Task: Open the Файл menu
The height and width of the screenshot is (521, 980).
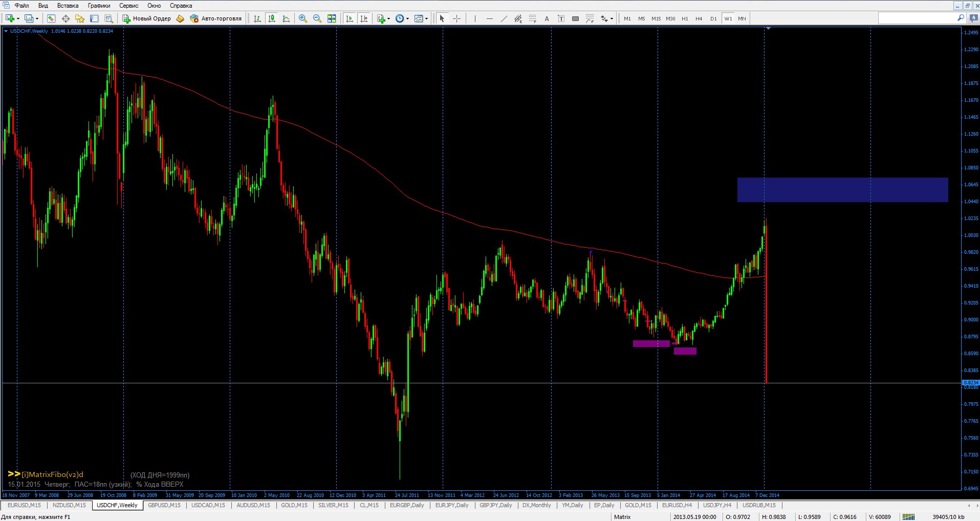Action: click(x=21, y=6)
